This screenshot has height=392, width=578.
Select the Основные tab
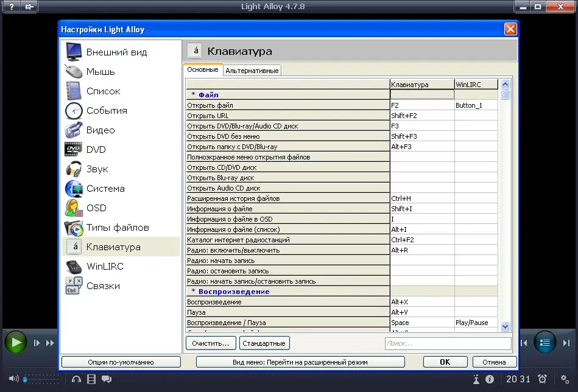(203, 69)
